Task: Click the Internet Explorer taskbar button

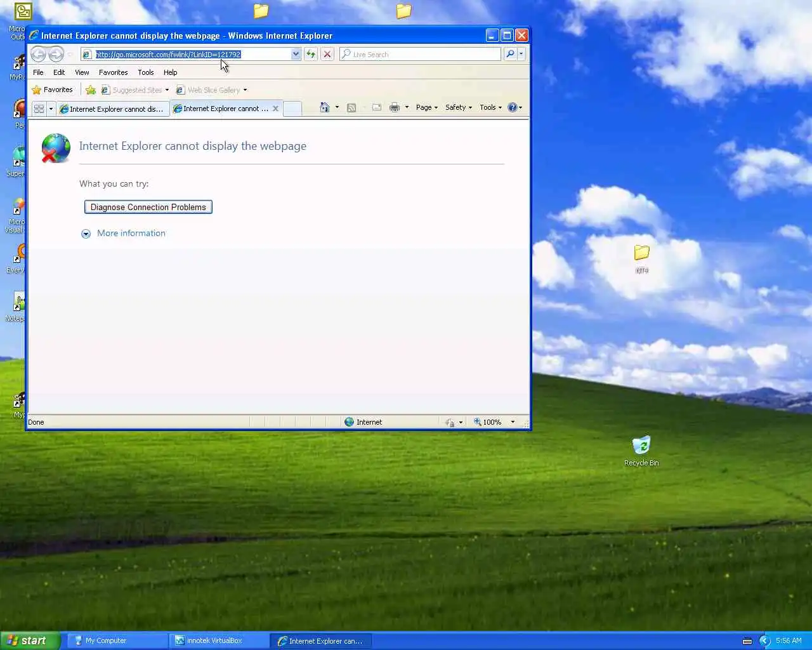Action: (321, 641)
